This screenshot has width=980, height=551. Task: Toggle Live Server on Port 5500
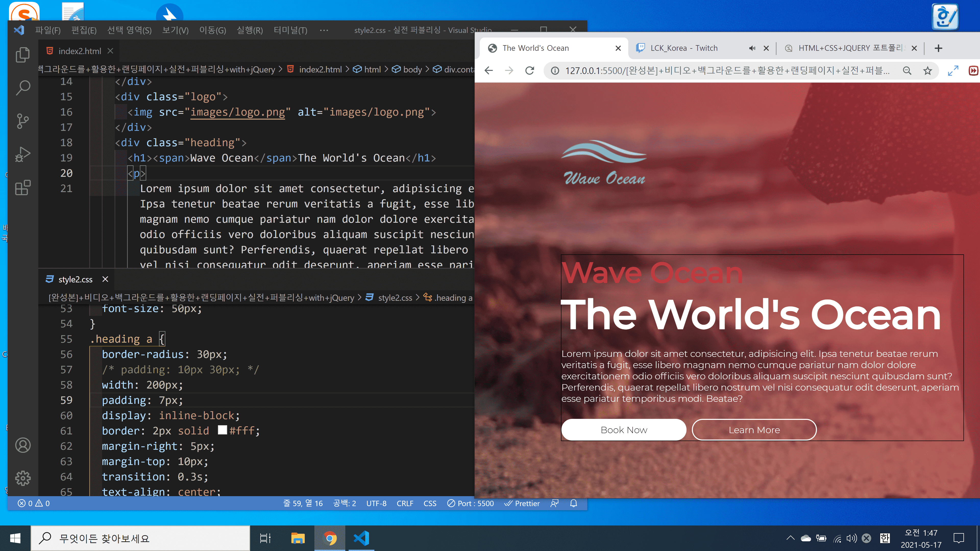471,503
